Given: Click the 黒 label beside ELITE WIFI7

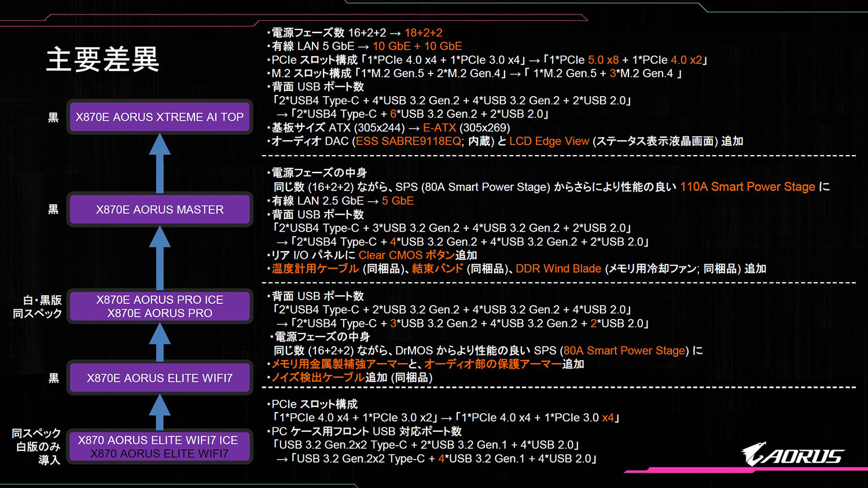Looking at the screenshot, I should pyautogui.click(x=53, y=378).
